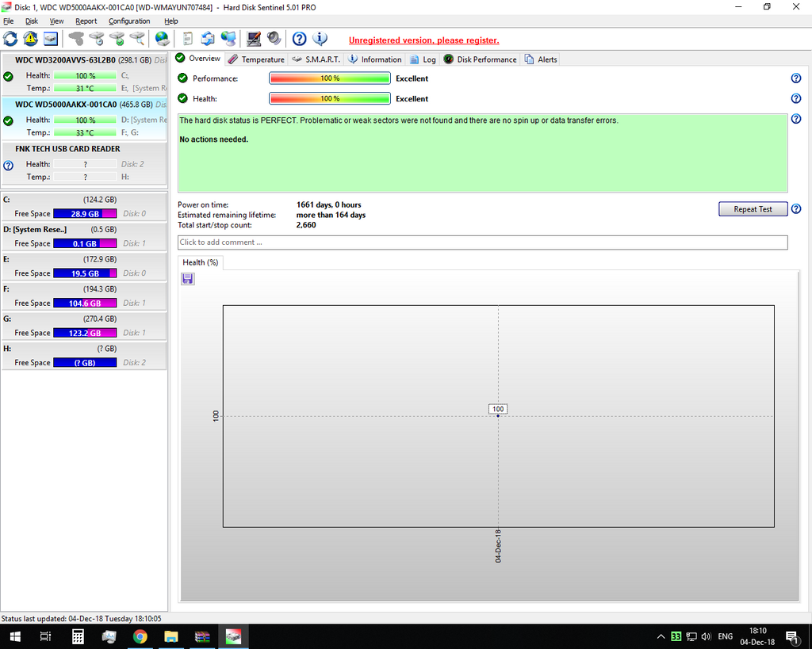
Task: Open the View menu
Action: point(56,21)
